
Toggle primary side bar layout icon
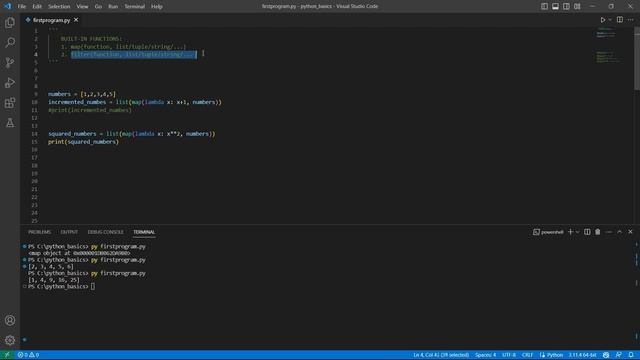tap(544, 6)
